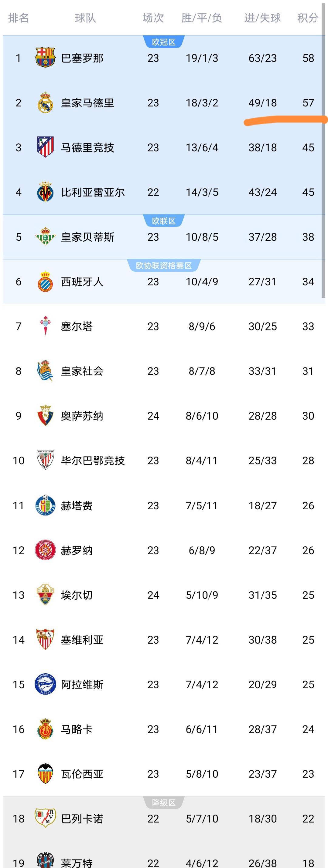This screenshot has width=328, height=868.
Task: Tap the Sevilla club crest
Action: tap(45, 639)
